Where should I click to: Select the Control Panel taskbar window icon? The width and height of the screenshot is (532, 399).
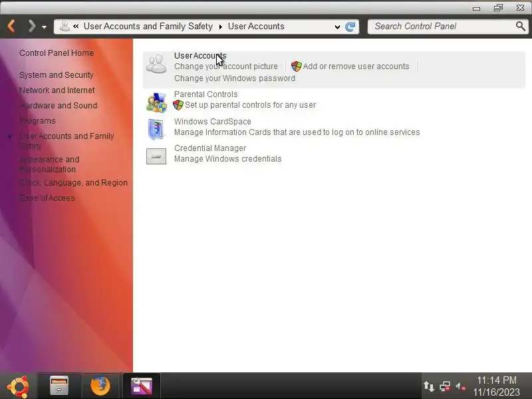(142, 386)
